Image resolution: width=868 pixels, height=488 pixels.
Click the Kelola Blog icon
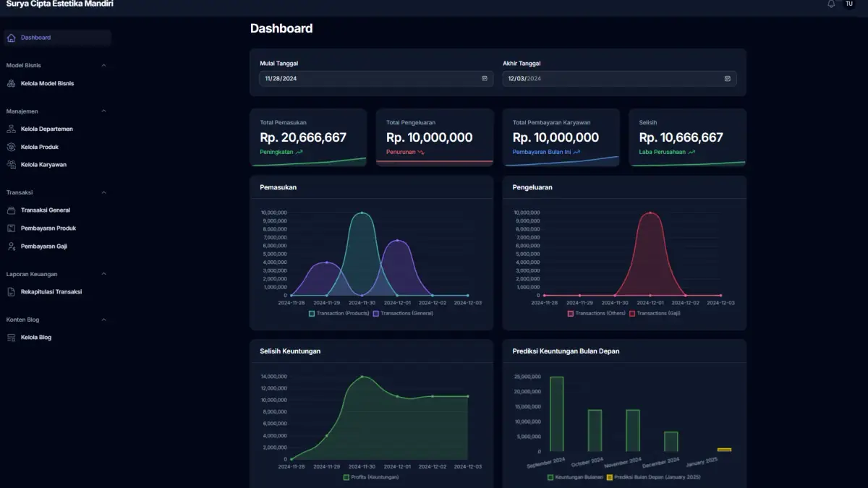point(11,337)
